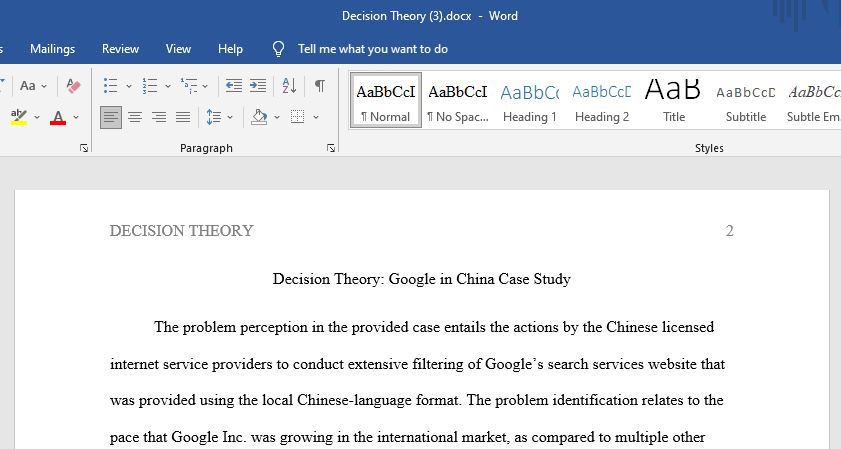The width and height of the screenshot is (841, 449).
Task: Expand Change Case dropdown arrow
Action: click(x=44, y=86)
